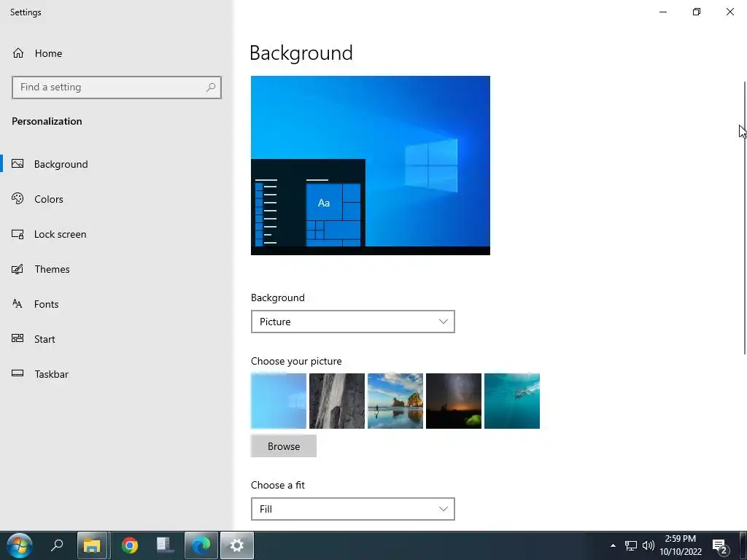Open Themes settings page
Image resolution: width=747 pixels, height=560 pixels.
52,269
